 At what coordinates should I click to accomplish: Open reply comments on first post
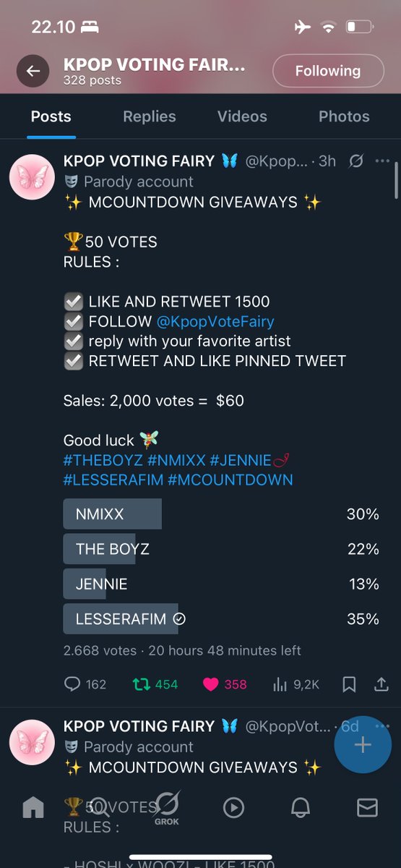click(85, 684)
